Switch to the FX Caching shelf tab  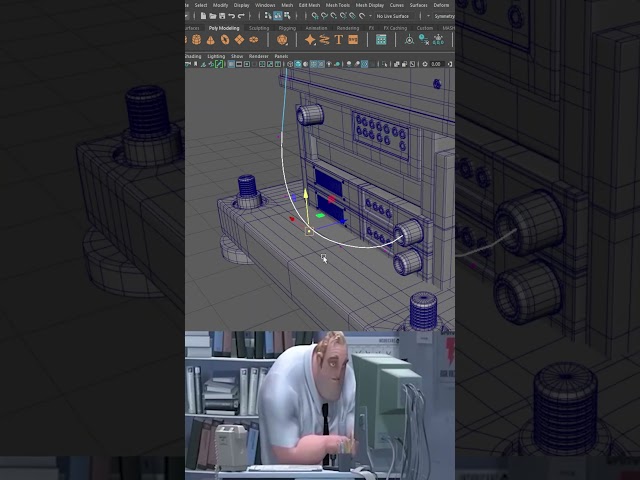(x=395, y=28)
